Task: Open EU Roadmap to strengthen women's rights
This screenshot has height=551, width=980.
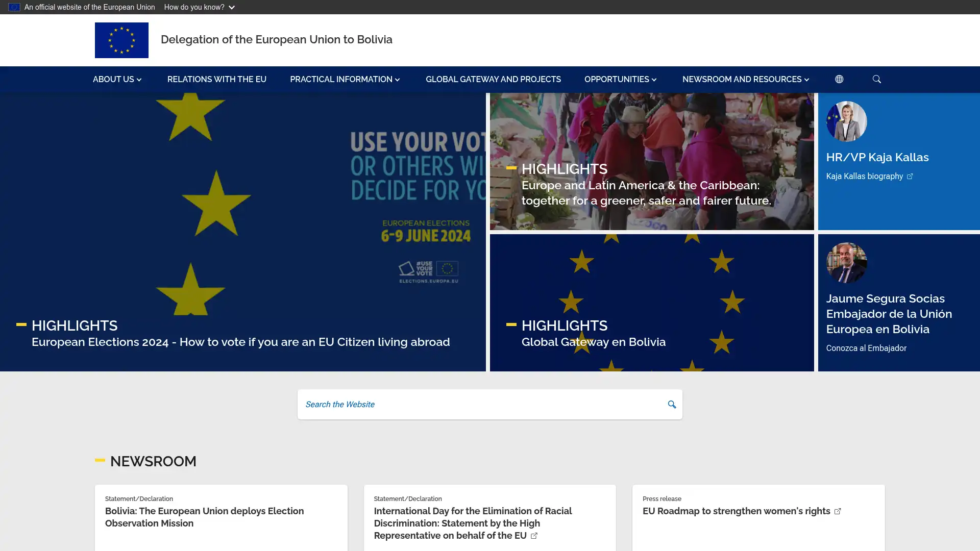Action: tap(736, 511)
